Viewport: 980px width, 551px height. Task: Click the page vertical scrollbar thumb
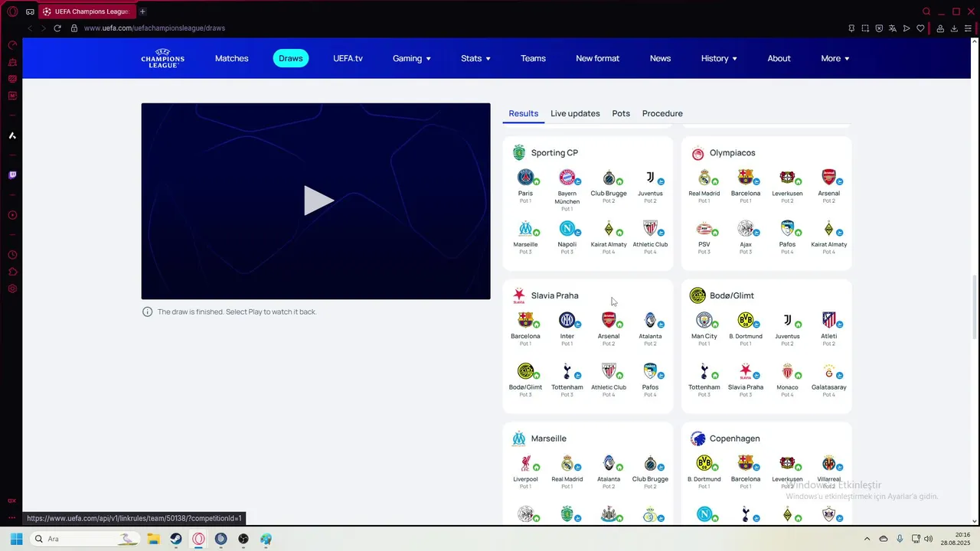coord(975,306)
